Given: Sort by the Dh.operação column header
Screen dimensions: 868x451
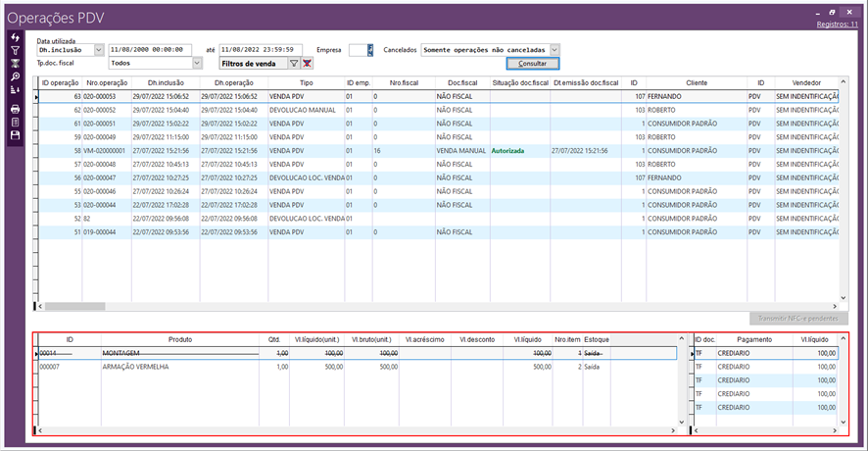Looking at the screenshot, I should 233,83.
